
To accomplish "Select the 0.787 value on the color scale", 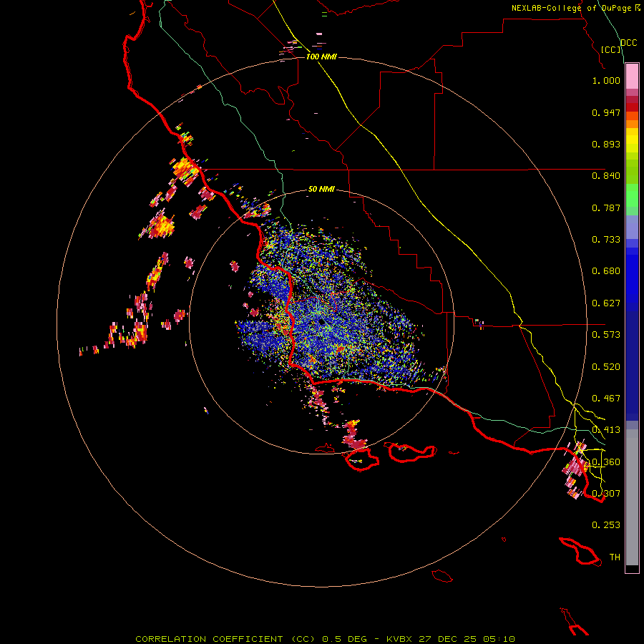I will point(606,208).
